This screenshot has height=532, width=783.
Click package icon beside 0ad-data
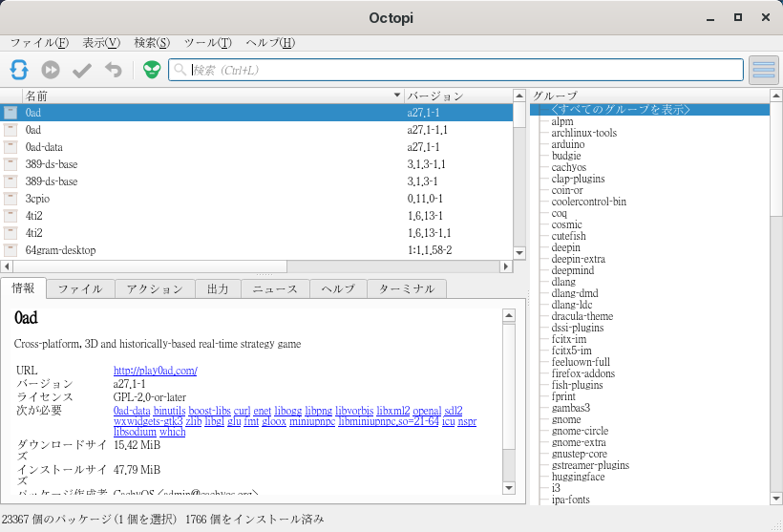tap(11, 147)
